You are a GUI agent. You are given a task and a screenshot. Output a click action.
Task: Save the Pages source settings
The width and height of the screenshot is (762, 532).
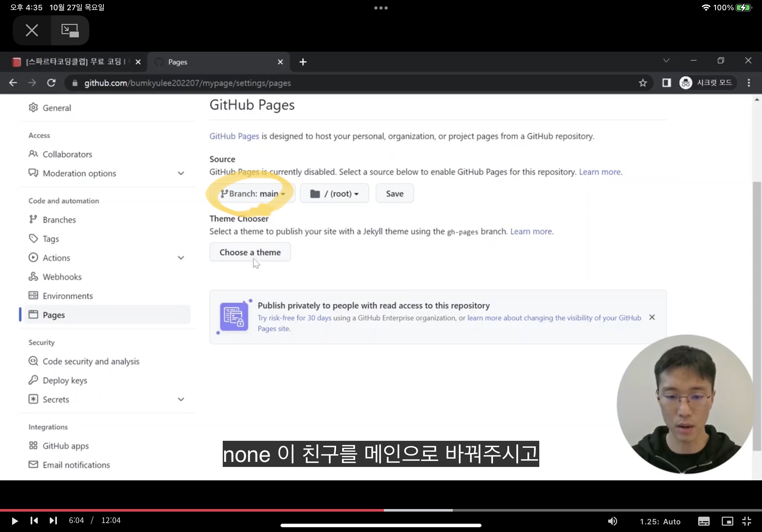(x=395, y=193)
